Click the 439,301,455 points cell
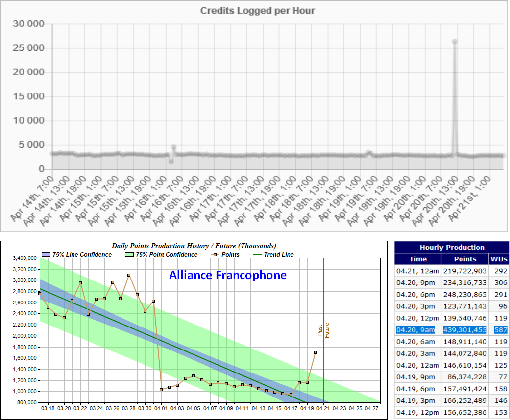 pyautogui.click(x=465, y=329)
